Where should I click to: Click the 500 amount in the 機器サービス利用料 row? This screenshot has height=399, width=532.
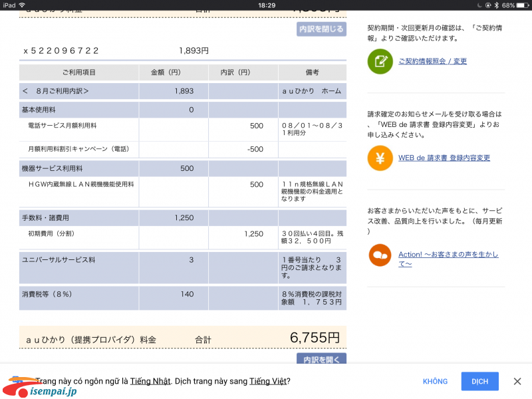187,169
